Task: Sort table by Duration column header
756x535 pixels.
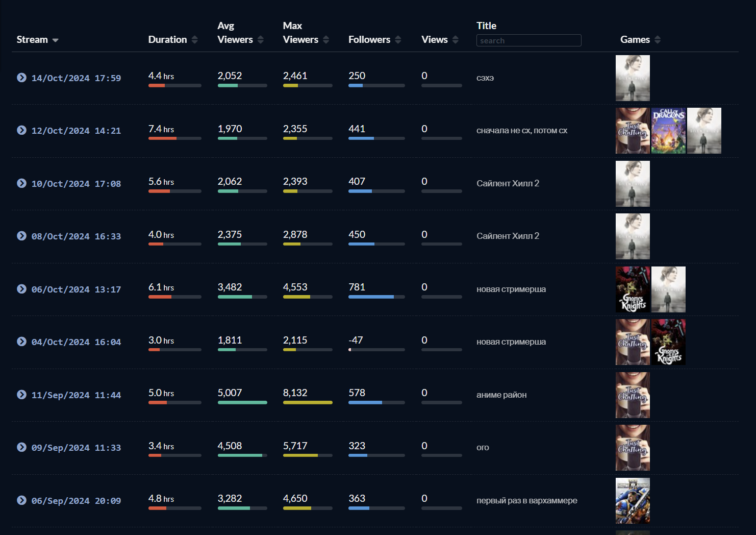Action: [x=167, y=40]
